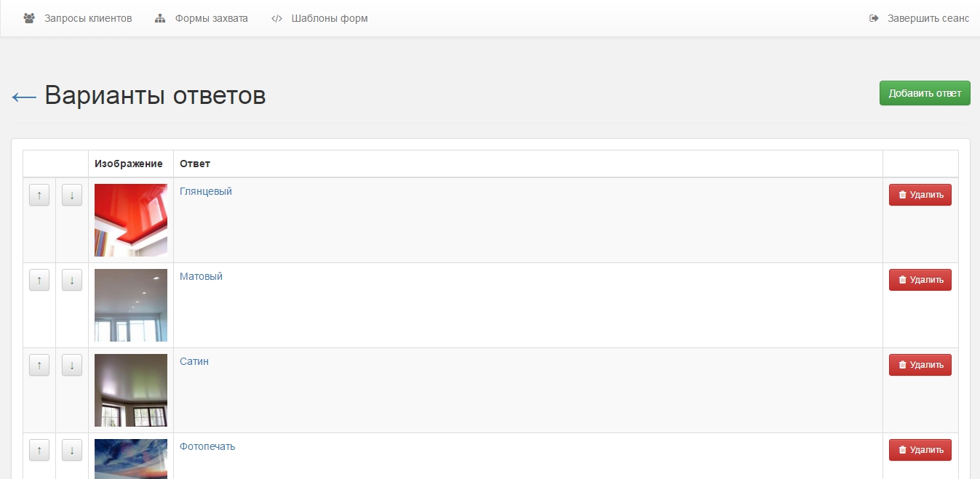Delete the Глянцевый answer
This screenshot has width=980, height=479.
(920, 195)
